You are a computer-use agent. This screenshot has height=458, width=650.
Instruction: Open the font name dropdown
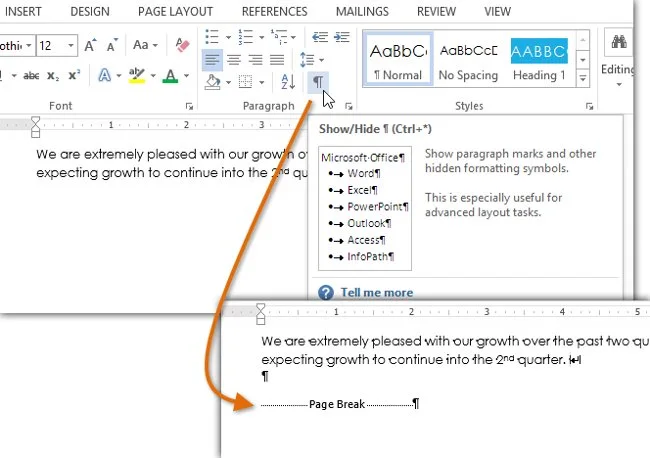(29, 45)
